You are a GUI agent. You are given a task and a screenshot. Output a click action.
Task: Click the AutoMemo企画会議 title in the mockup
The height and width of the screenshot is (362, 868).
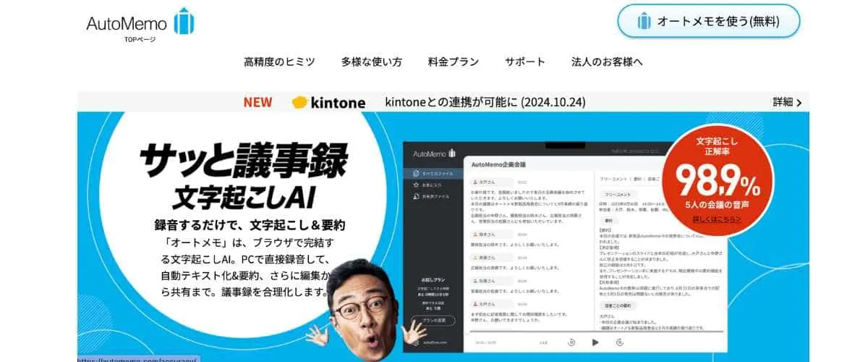(498, 164)
